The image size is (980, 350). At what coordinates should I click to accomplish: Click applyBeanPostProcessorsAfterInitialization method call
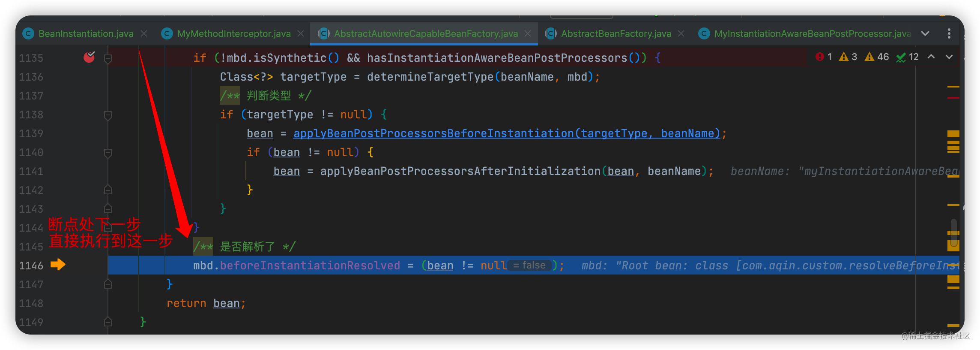coord(460,171)
